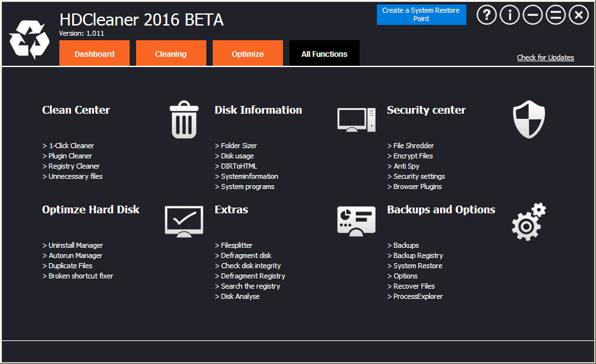
Task: Switch to the Optimize tab
Action: coord(248,53)
